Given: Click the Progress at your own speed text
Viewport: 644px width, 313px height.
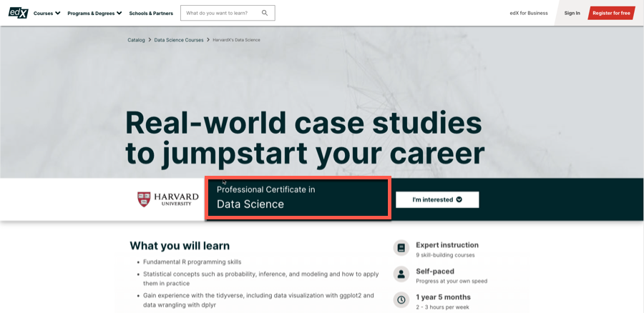Looking at the screenshot, I should [x=452, y=282].
